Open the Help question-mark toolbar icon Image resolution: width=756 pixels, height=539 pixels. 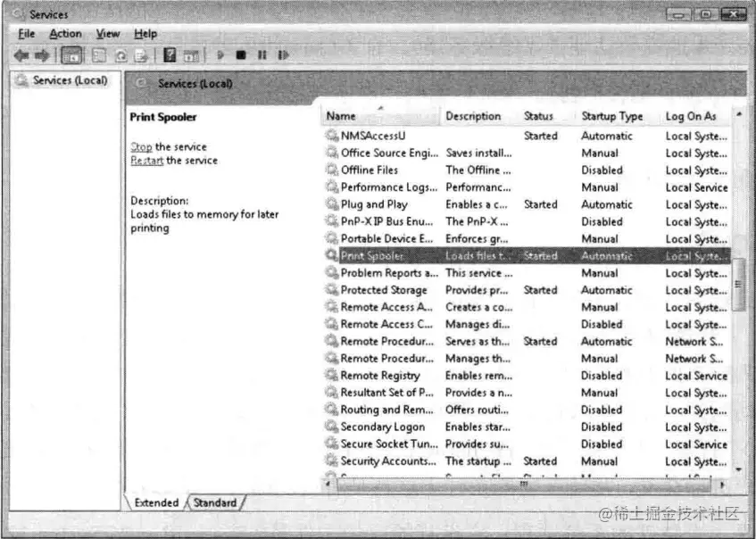coord(170,55)
